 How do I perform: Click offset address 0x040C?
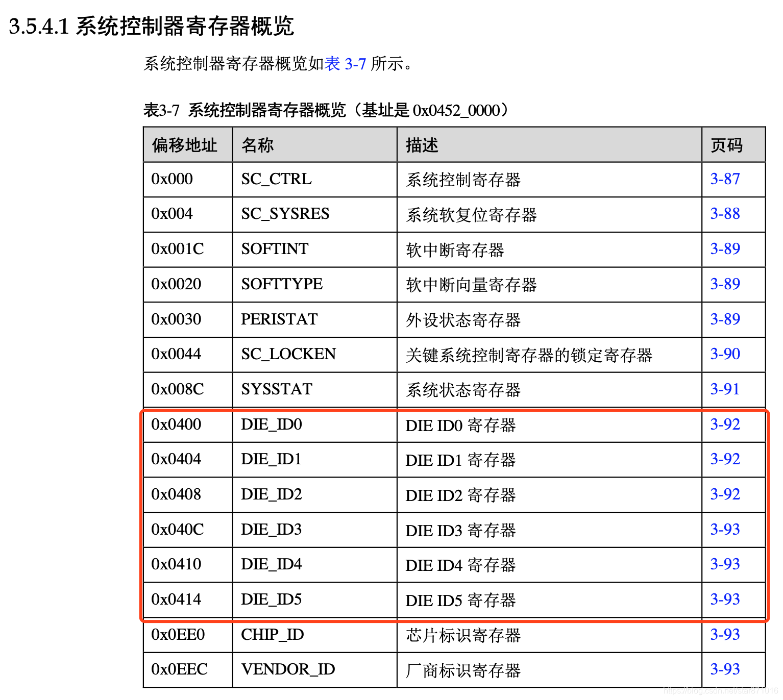pyautogui.click(x=177, y=530)
